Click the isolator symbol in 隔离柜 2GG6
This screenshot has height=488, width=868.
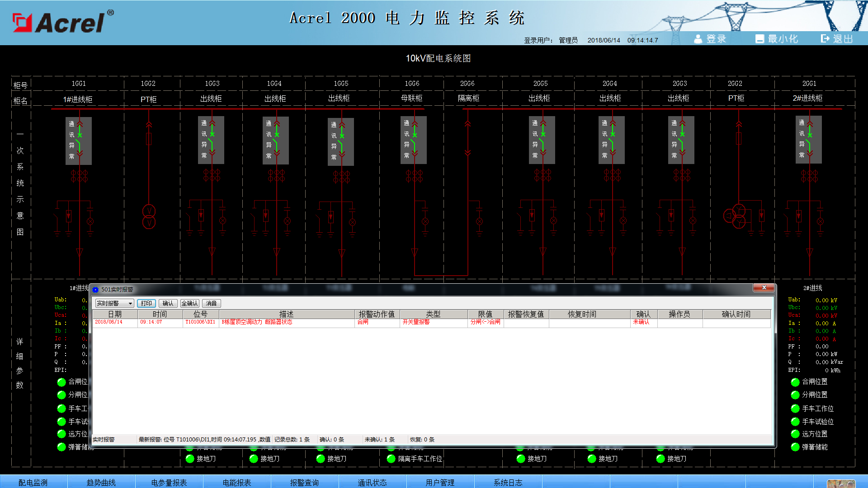[468, 138]
